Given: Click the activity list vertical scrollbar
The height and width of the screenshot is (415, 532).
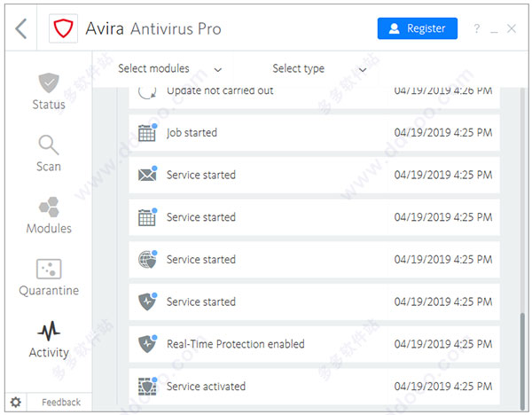Looking at the screenshot, I should (x=522, y=362).
